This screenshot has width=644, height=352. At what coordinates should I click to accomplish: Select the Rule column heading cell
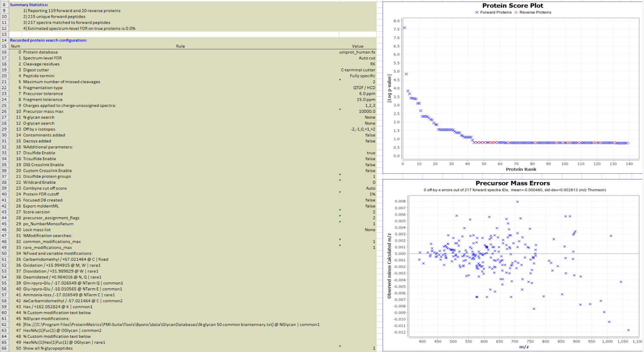coord(180,46)
